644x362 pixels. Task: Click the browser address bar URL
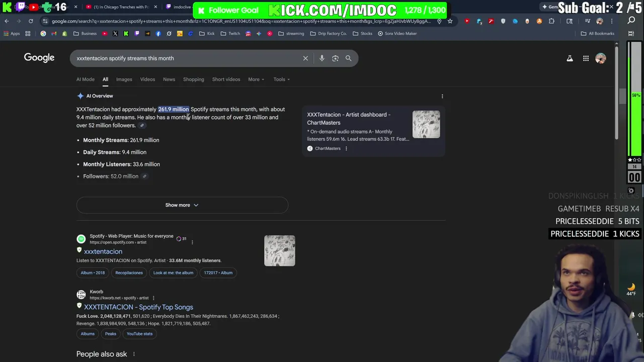(240, 21)
